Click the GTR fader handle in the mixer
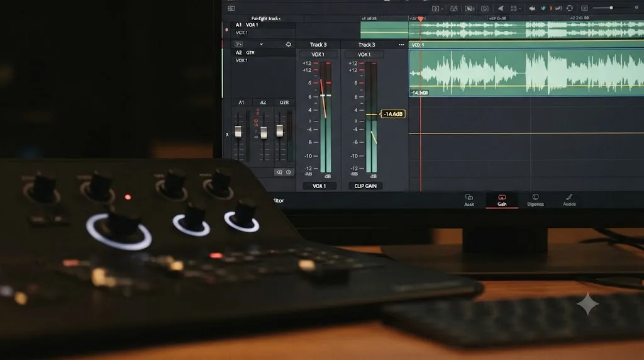This screenshot has height=360, width=644. (x=280, y=131)
